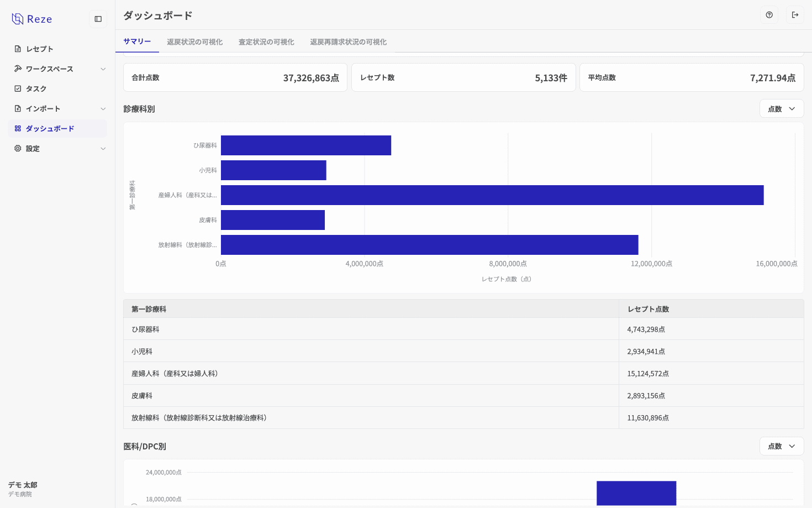This screenshot has width=812, height=508.
Task: Open the 点数 dropdown for 医科/DPC別
Action: (x=781, y=446)
